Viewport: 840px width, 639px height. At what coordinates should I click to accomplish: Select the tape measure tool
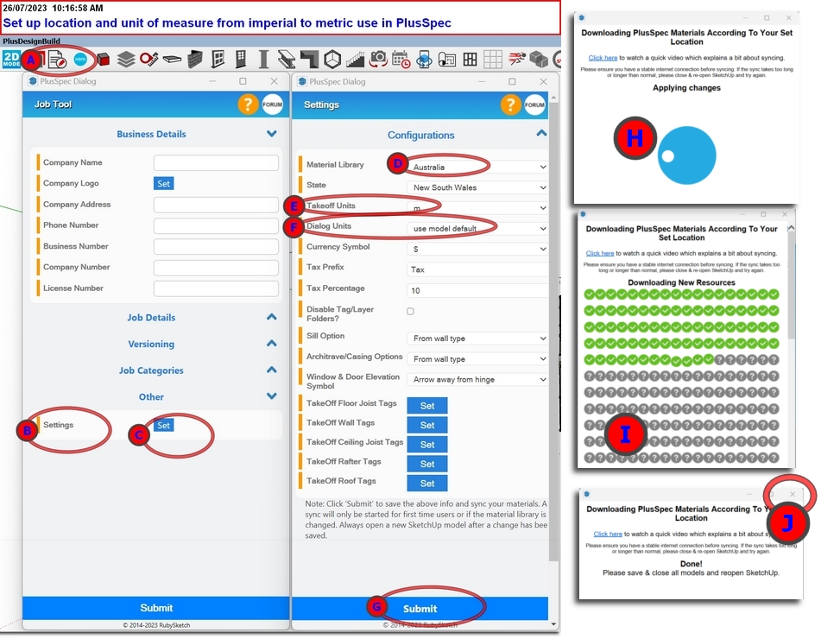coord(149,59)
